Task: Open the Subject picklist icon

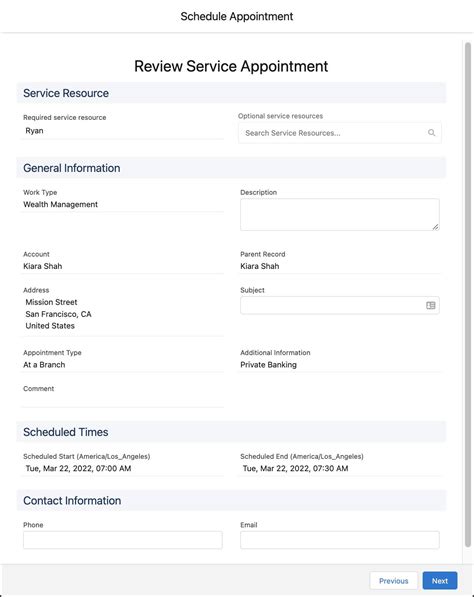Action: (431, 305)
